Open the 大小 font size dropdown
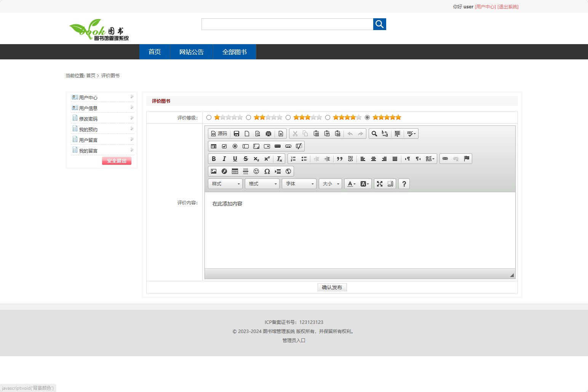Image resolution: width=588 pixels, height=392 pixels. pyautogui.click(x=330, y=184)
